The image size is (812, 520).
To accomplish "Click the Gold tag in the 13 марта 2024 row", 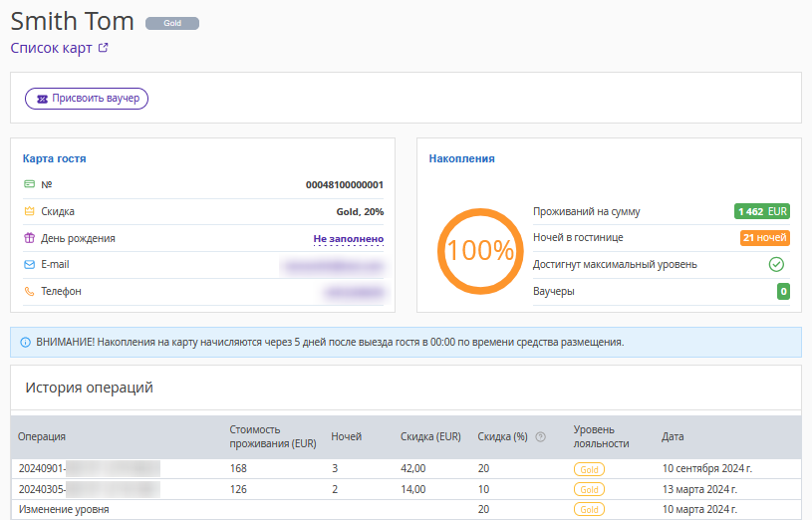I will [x=589, y=489].
